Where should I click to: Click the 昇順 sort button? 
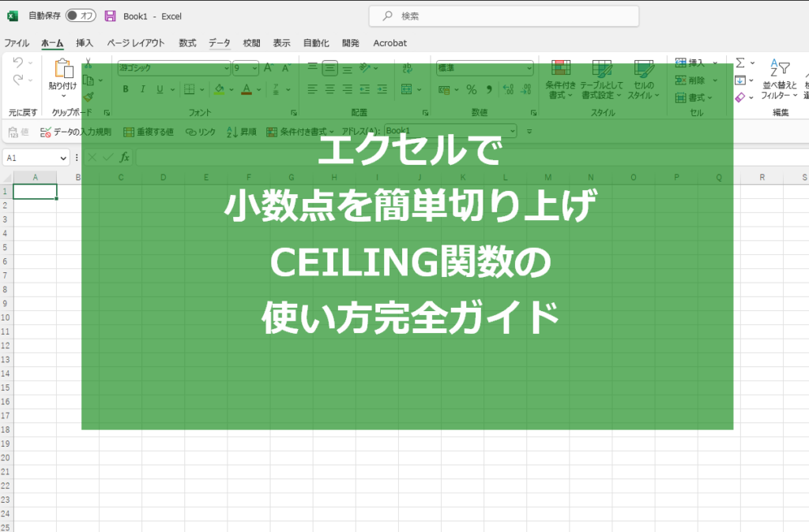[x=242, y=132]
